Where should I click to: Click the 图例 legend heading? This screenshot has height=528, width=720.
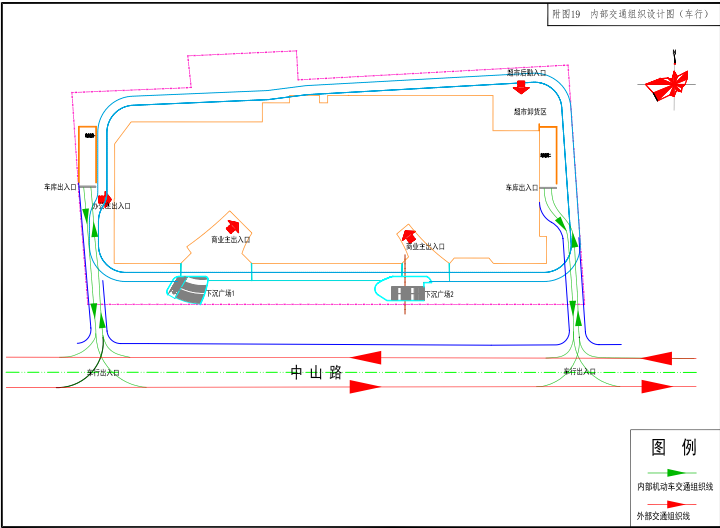pyautogui.click(x=673, y=447)
